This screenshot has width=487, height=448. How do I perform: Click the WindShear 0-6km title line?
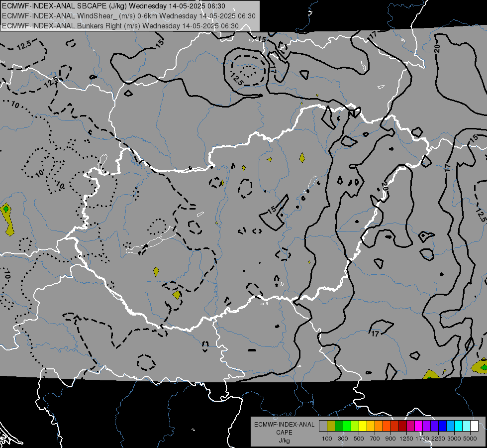(129, 16)
